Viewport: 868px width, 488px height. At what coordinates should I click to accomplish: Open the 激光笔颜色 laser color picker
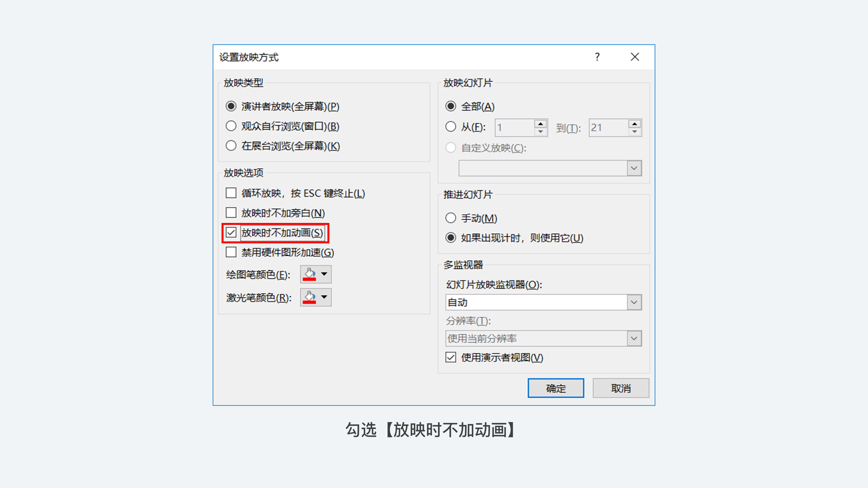point(316,297)
